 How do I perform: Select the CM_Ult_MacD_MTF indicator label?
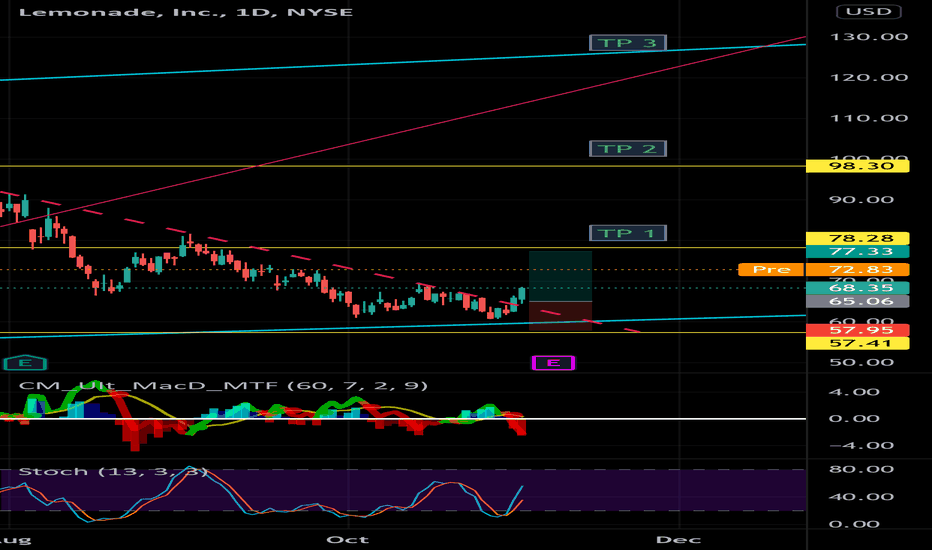(223, 385)
